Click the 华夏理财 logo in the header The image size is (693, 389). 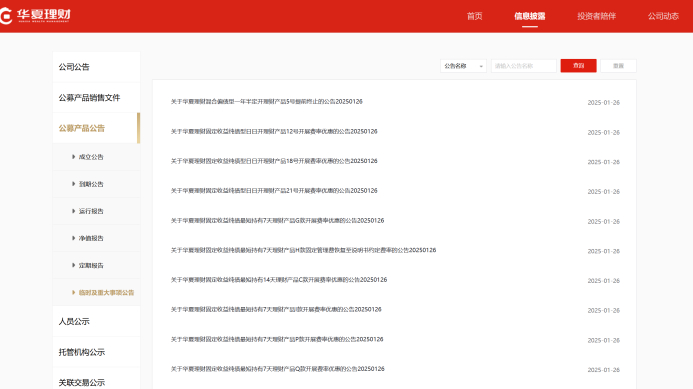(35, 16)
